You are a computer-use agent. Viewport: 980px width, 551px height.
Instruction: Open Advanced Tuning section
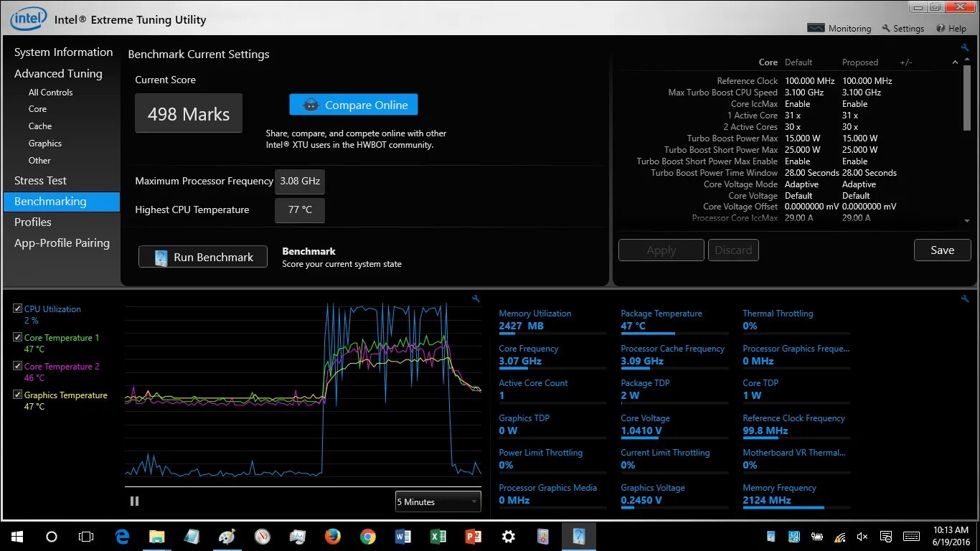point(58,73)
